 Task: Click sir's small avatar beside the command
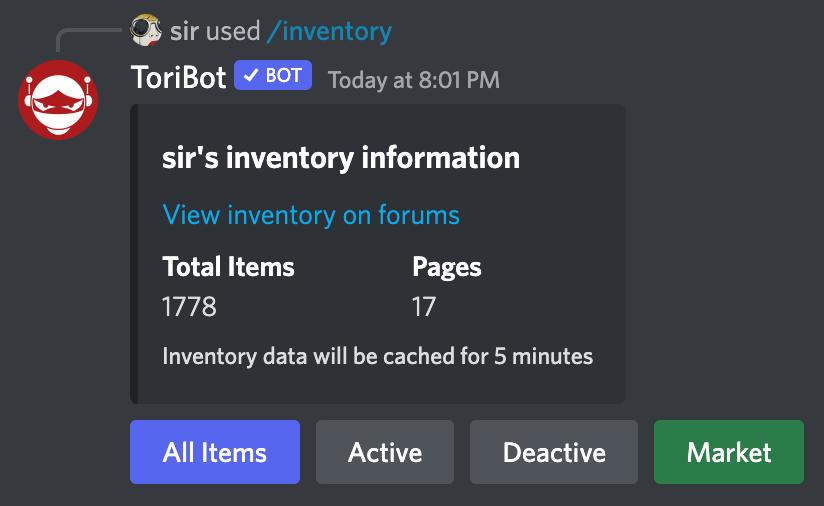(x=146, y=31)
